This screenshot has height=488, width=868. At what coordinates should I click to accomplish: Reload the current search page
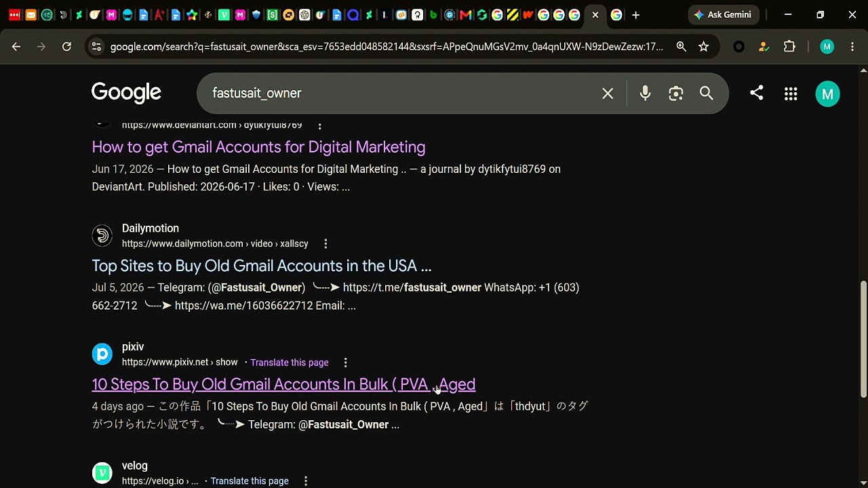66,47
